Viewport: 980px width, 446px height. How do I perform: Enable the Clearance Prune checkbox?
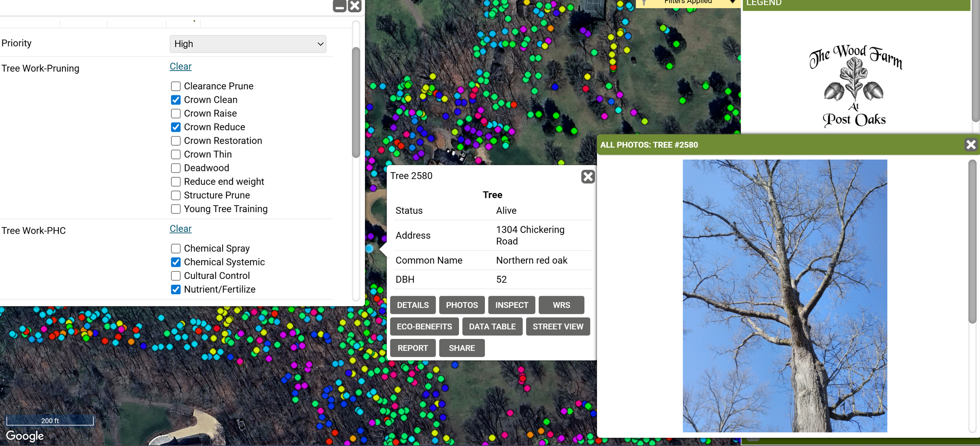point(176,86)
